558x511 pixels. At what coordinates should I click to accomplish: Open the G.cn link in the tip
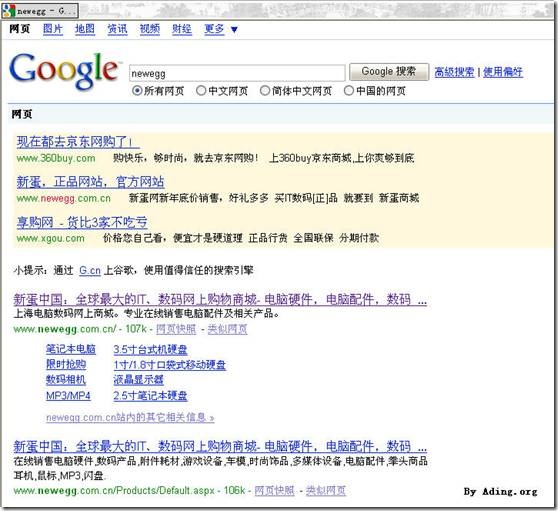click(90, 270)
